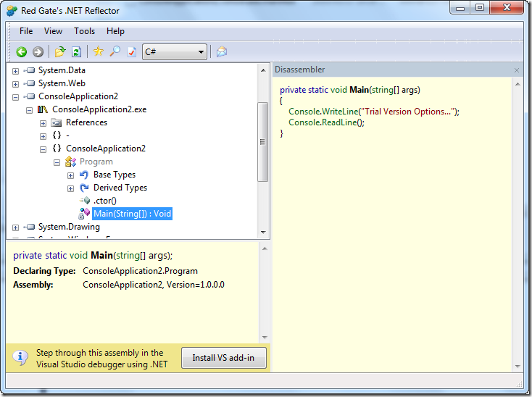532x397 pixels.
Task: Click the Open assembly folder icon
Action: [x=59, y=52]
